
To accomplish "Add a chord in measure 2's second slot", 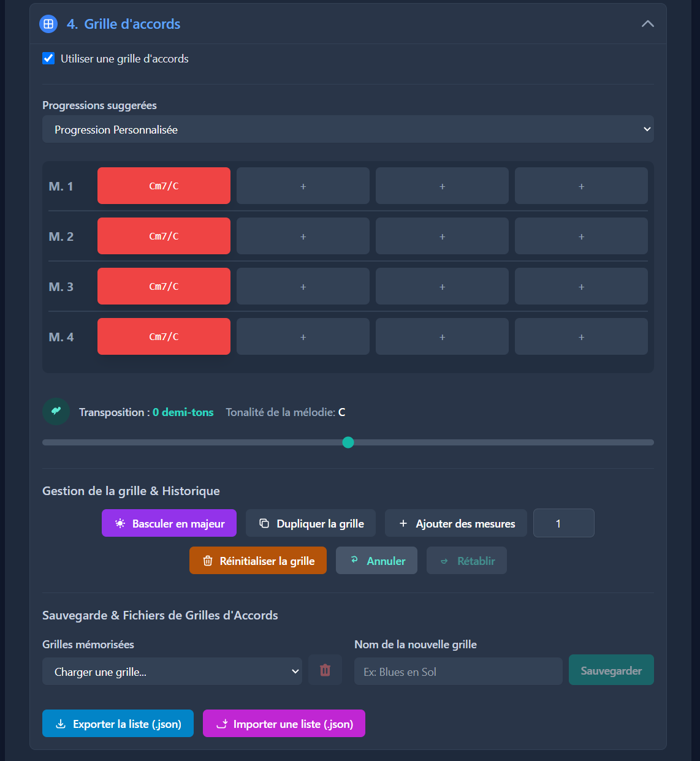I will tap(303, 237).
